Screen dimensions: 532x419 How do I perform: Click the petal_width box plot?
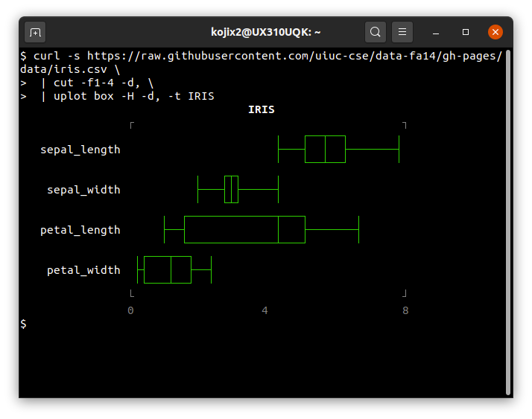tap(174, 270)
